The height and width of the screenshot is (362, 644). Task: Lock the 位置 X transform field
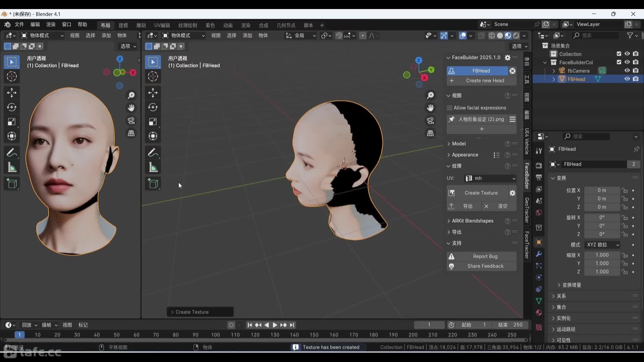pyautogui.click(x=625, y=190)
